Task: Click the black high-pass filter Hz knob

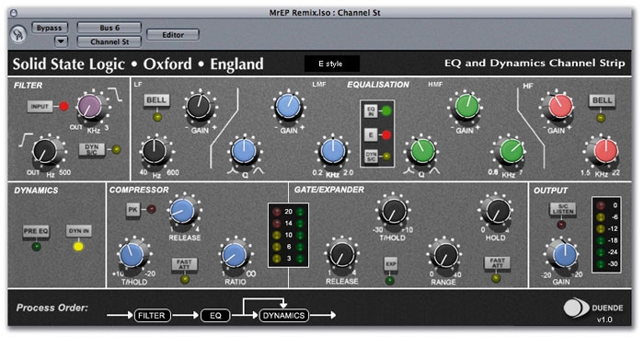Action: point(45,151)
